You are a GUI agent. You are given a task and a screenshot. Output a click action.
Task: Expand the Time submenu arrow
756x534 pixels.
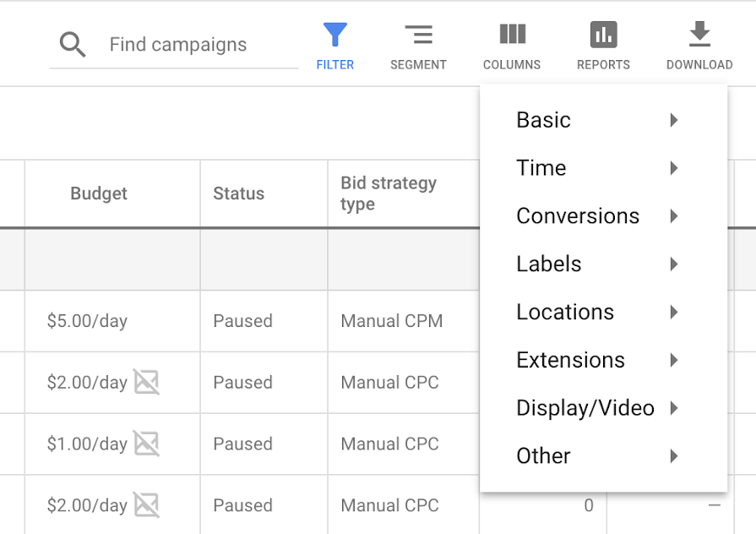click(674, 168)
